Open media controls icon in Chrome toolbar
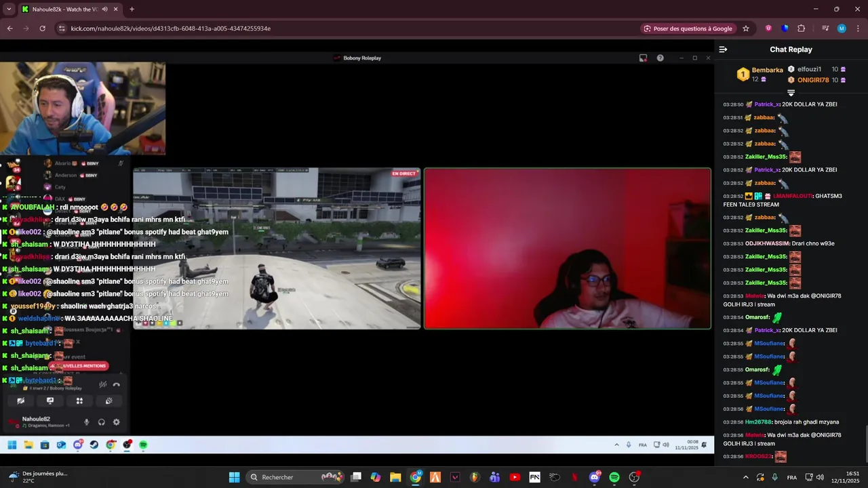 825,28
